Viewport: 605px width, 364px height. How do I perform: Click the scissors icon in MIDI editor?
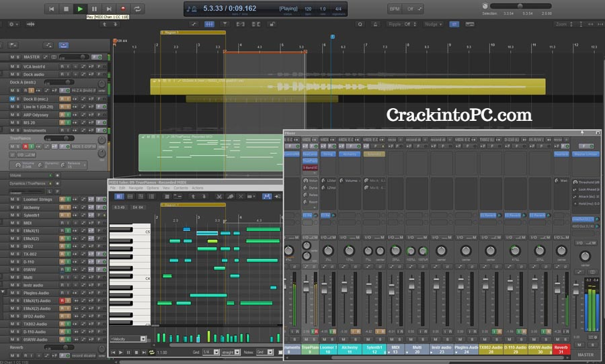tap(218, 197)
